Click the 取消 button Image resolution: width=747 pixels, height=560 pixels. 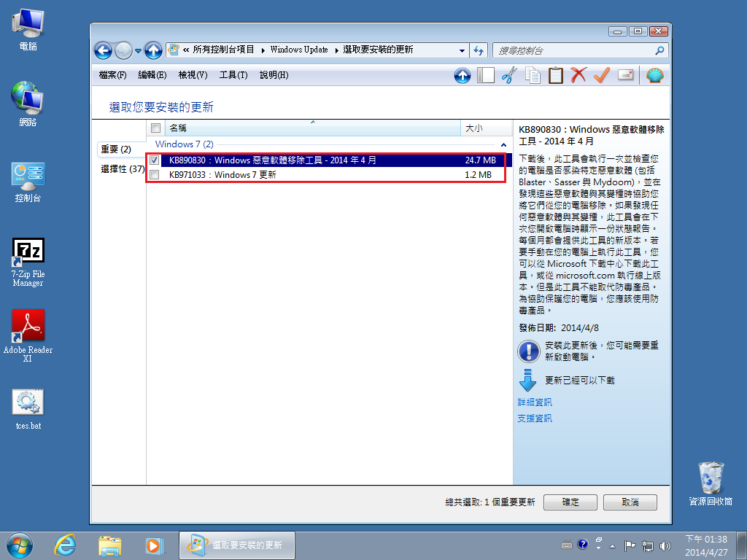click(x=630, y=502)
